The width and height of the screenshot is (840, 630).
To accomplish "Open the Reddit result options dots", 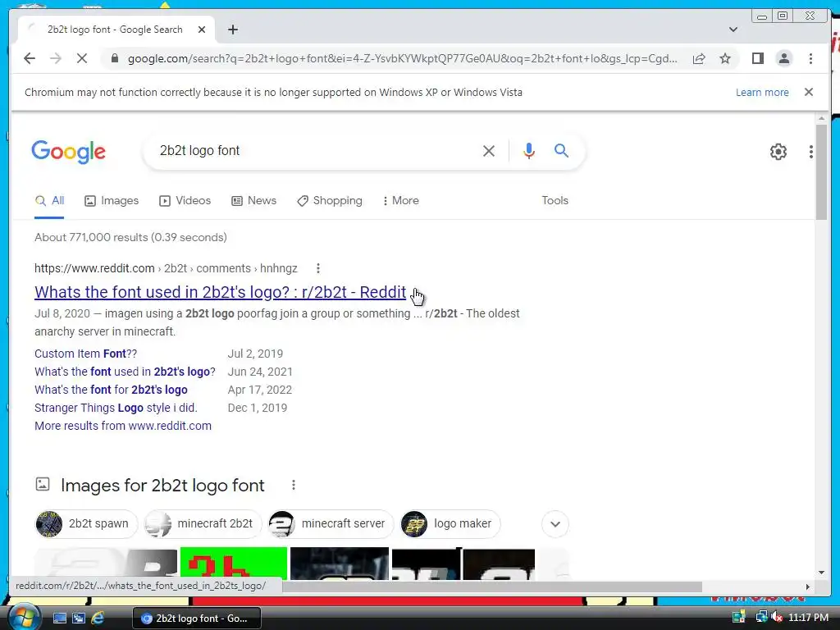I will (318, 268).
